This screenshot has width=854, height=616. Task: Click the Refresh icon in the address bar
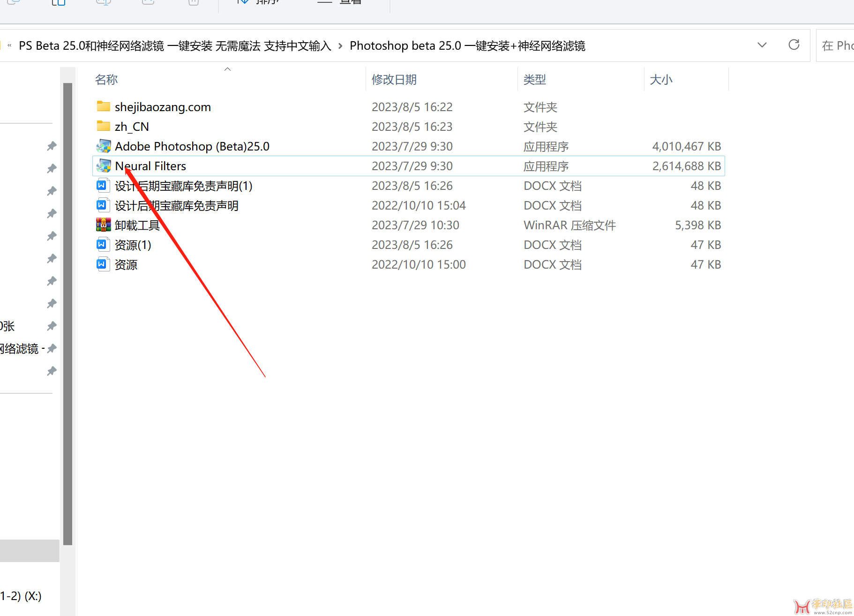click(794, 45)
